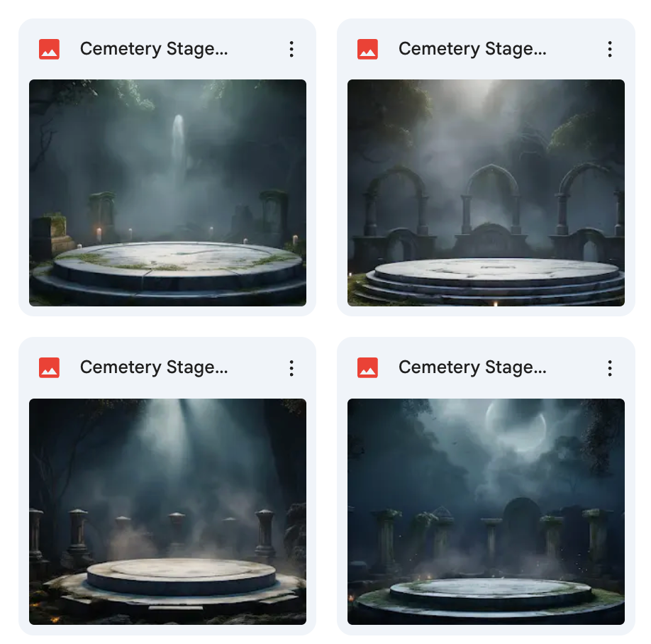
Task: Open the thumbnail with the crescent moon and tombstones
Action: (x=486, y=511)
